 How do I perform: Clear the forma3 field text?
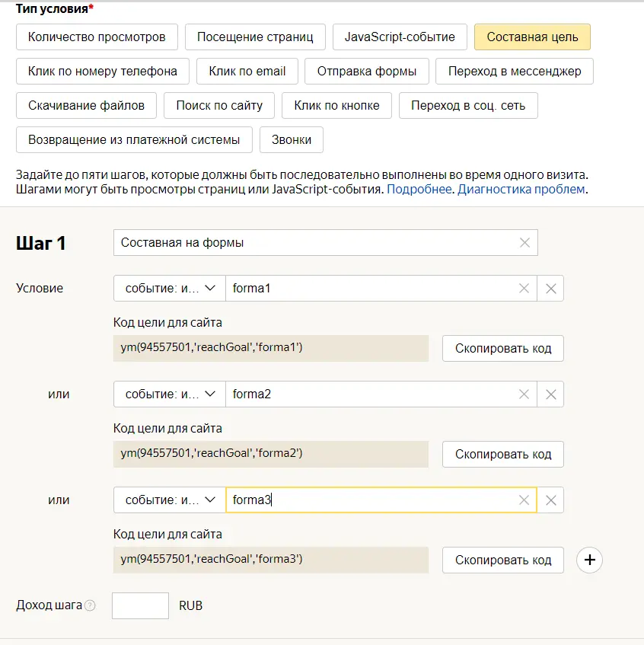click(x=524, y=500)
